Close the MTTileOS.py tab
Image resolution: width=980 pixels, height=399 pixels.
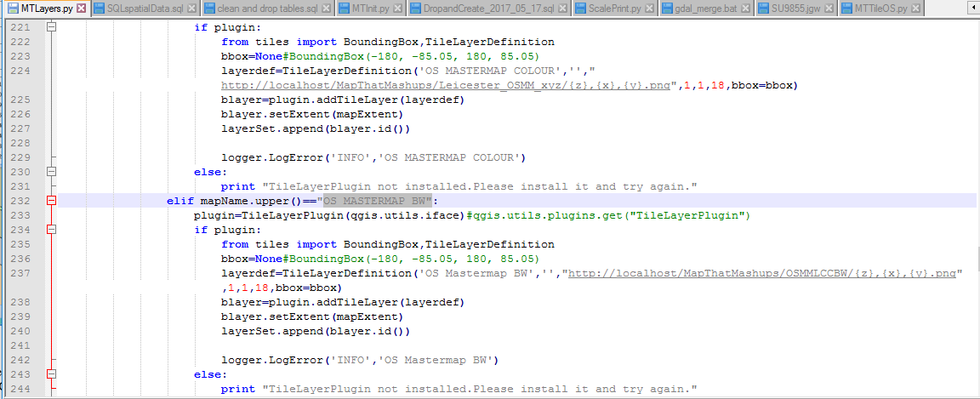pos(915,9)
